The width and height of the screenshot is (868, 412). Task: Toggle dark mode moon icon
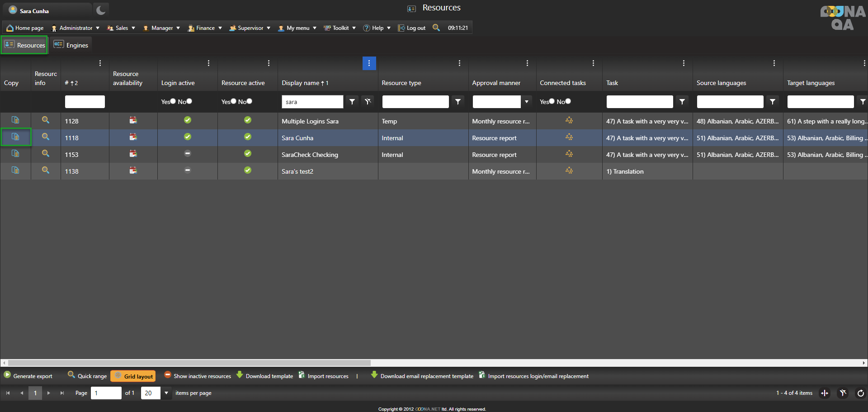[x=101, y=10]
